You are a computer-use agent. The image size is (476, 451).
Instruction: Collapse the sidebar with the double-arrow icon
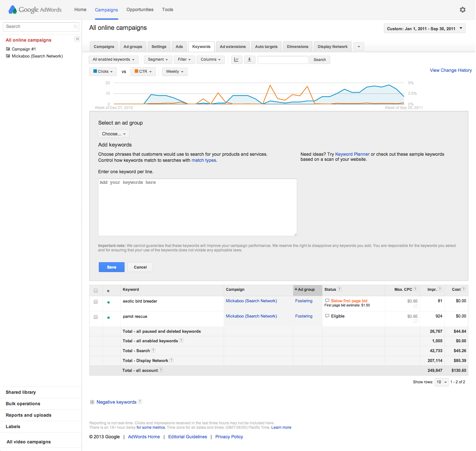[x=77, y=39]
